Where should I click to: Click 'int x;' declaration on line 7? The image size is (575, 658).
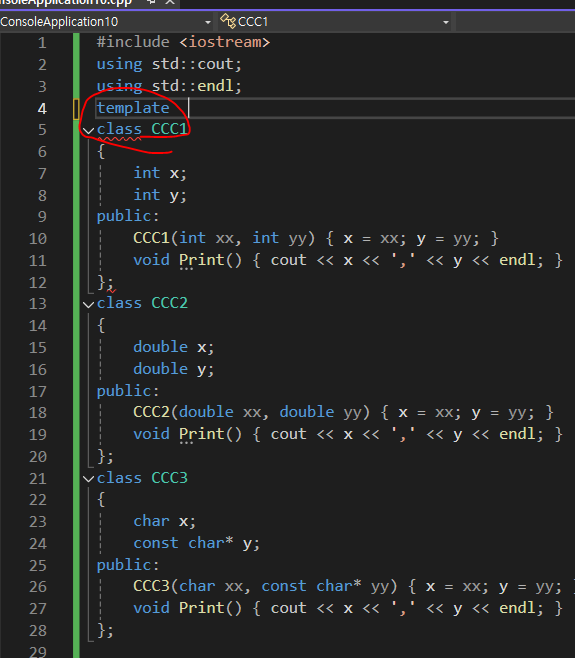click(x=160, y=173)
